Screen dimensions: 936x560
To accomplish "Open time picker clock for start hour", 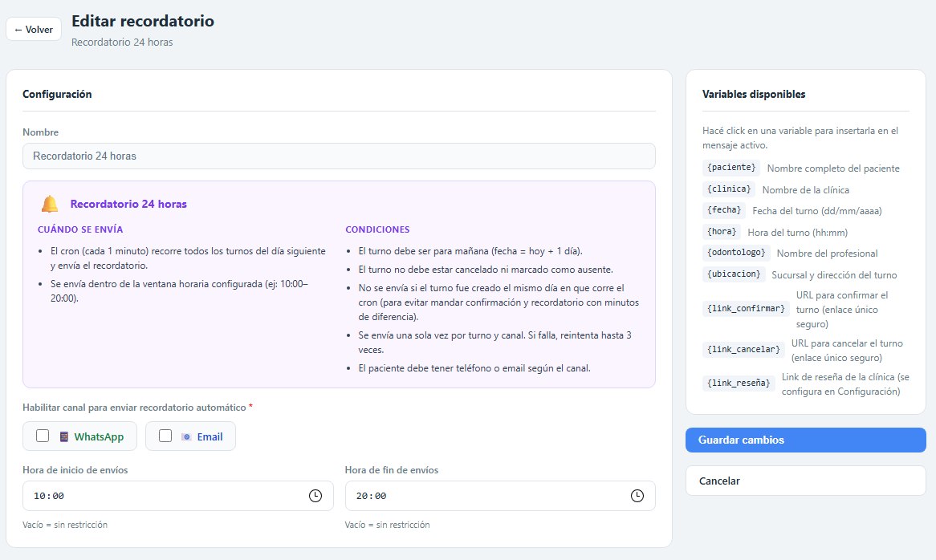I will (x=315, y=496).
